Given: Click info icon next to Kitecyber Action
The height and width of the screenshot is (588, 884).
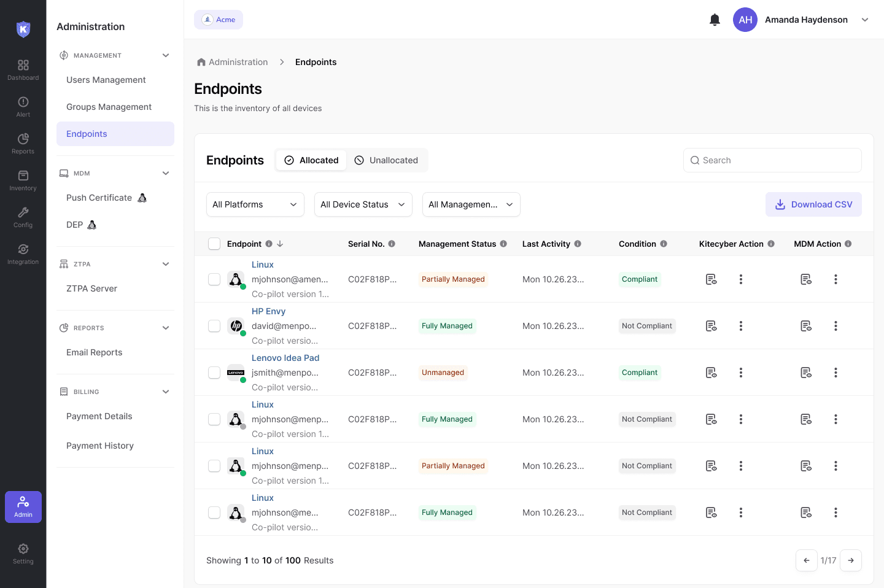Looking at the screenshot, I should (771, 244).
